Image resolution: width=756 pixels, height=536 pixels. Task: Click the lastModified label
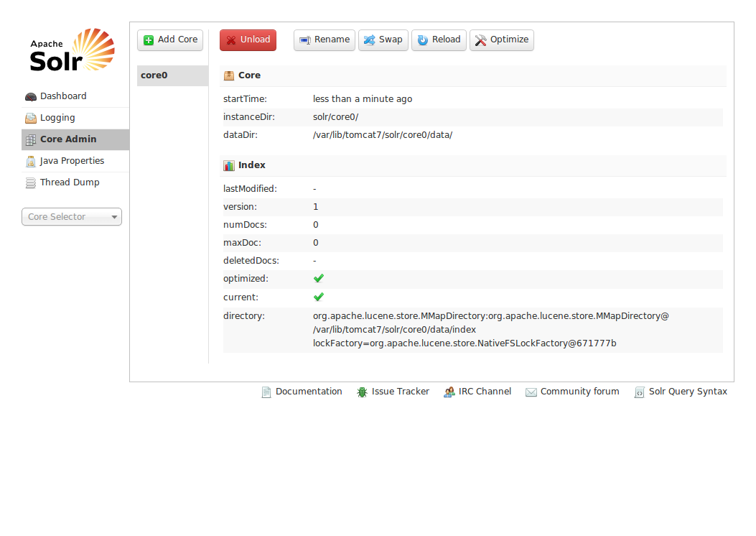(x=250, y=189)
